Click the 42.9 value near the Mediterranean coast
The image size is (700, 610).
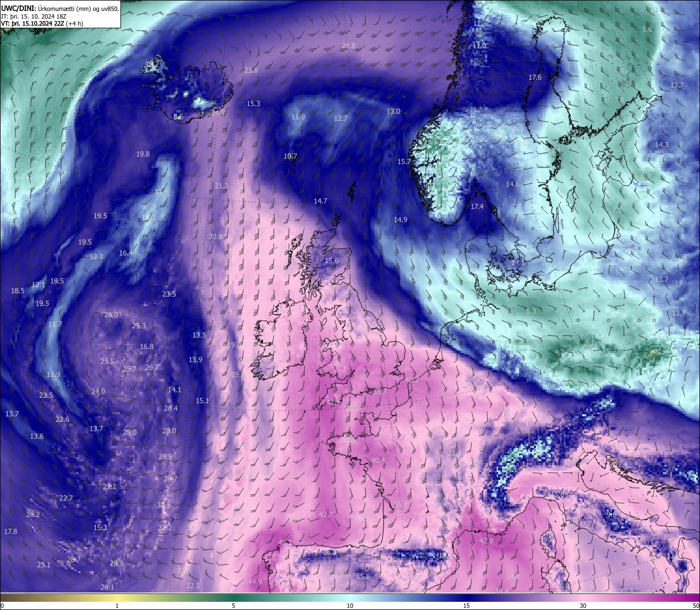(x=486, y=541)
